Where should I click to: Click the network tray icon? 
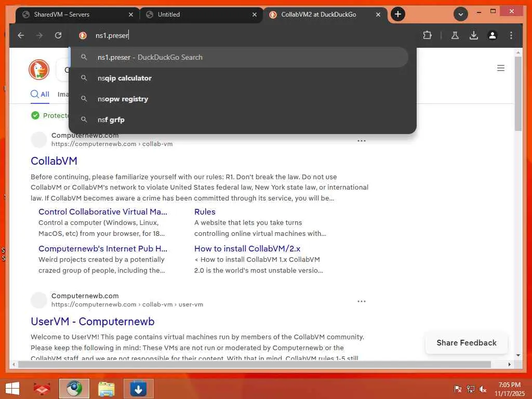[470, 389]
